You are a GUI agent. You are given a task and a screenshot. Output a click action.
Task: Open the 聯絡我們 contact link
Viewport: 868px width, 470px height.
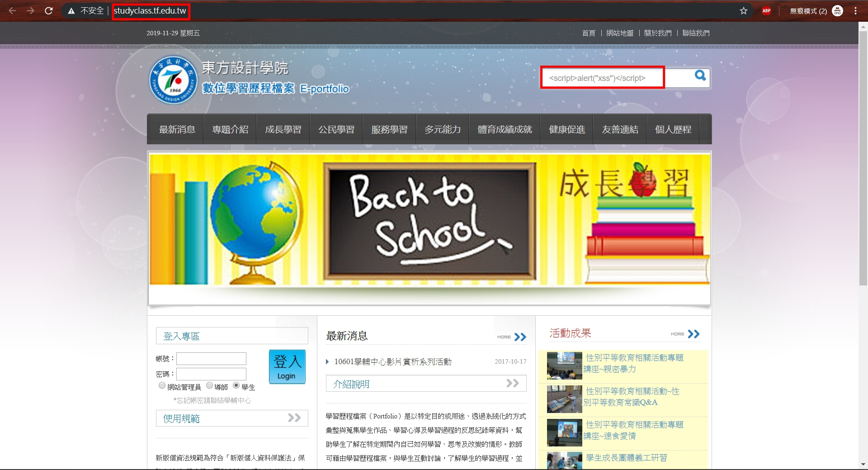point(696,33)
